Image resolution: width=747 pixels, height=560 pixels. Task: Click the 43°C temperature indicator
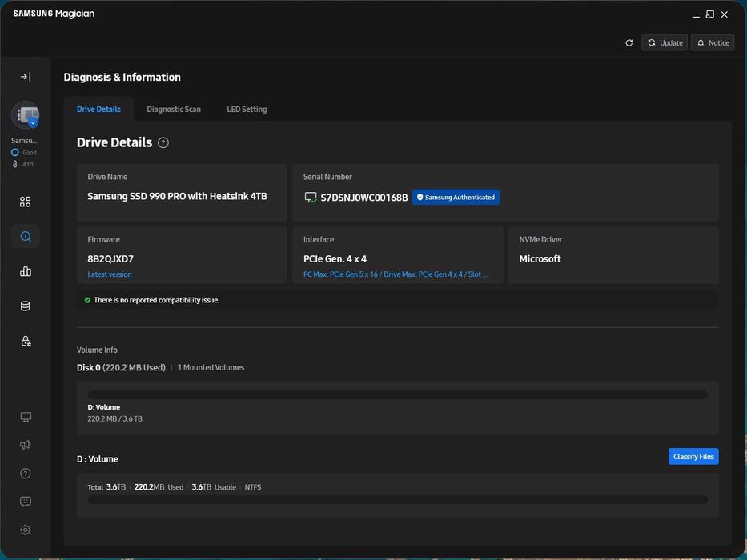[x=24, y=164]
